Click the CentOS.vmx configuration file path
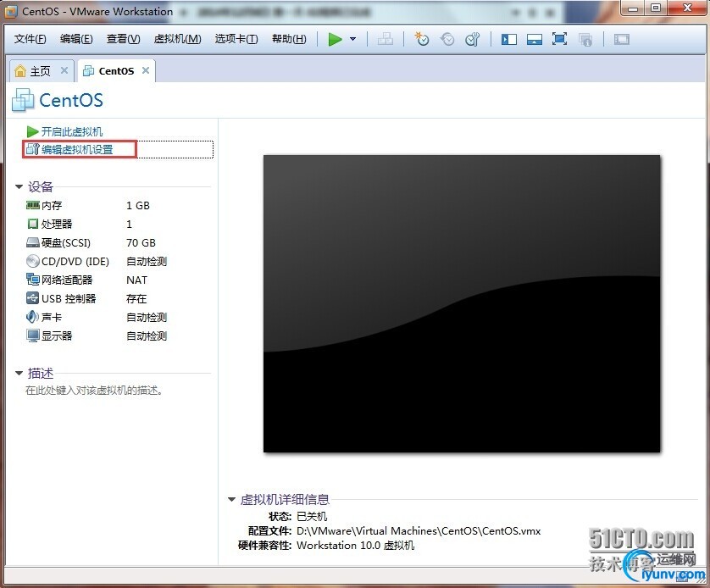The width and height of the screenshot is (710, 588). coord(419,531)
